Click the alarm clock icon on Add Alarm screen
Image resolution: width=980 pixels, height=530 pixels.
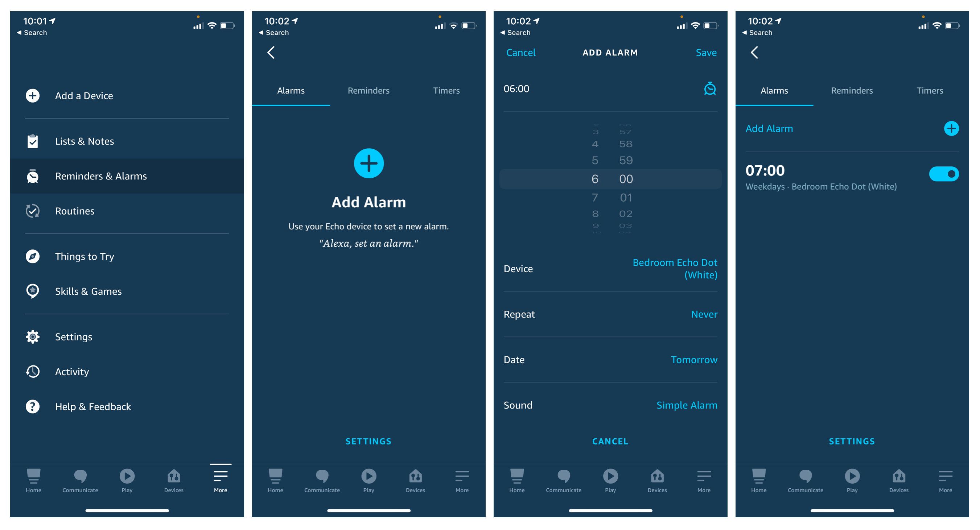(709, 87)
